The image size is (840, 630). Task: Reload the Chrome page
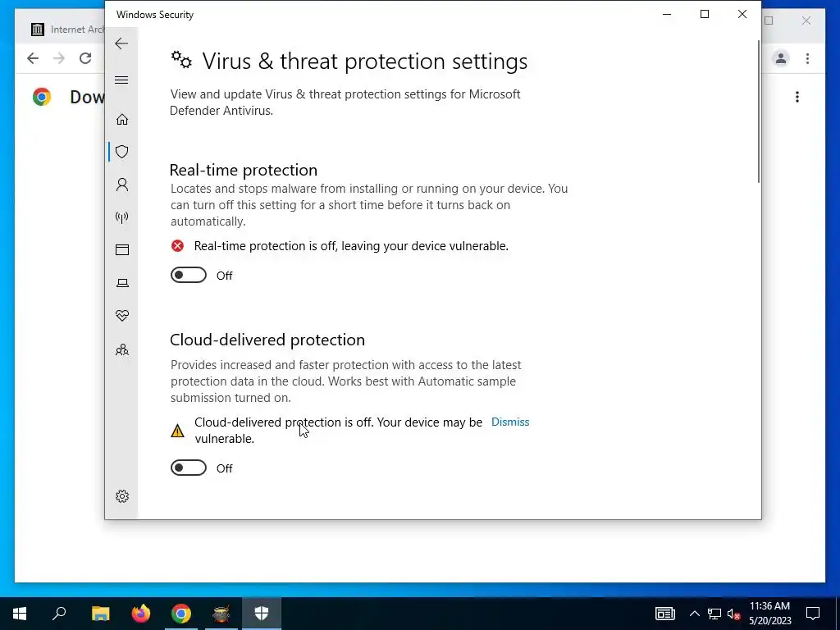85,58
